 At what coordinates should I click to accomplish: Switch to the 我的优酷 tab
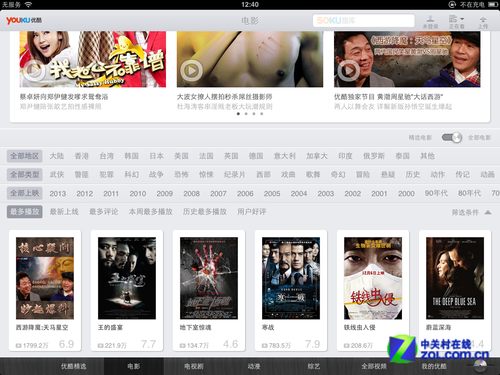(434, 366)
